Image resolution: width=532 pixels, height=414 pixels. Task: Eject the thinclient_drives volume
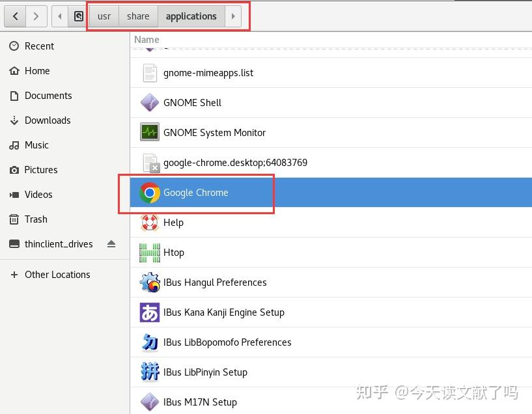point(111,243)
